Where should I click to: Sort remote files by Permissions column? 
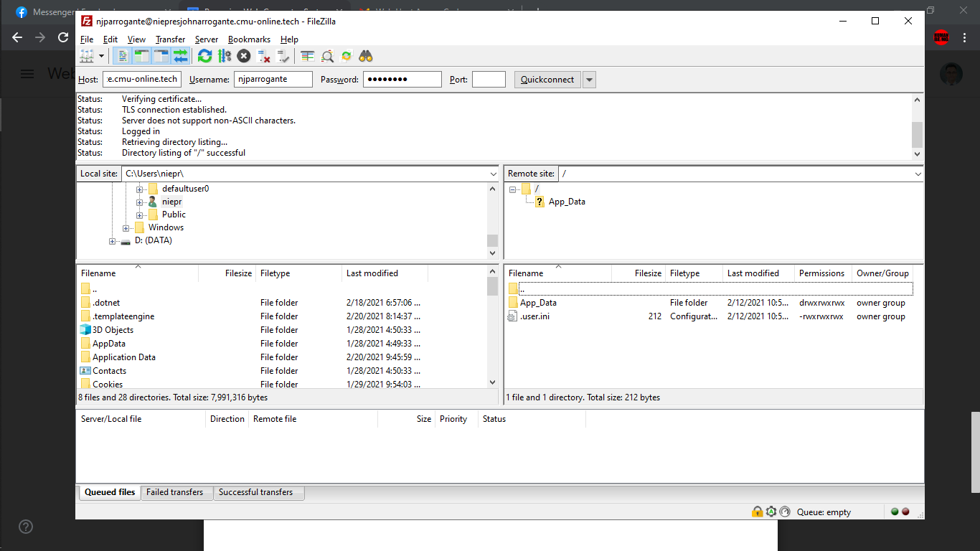(821, 273)
